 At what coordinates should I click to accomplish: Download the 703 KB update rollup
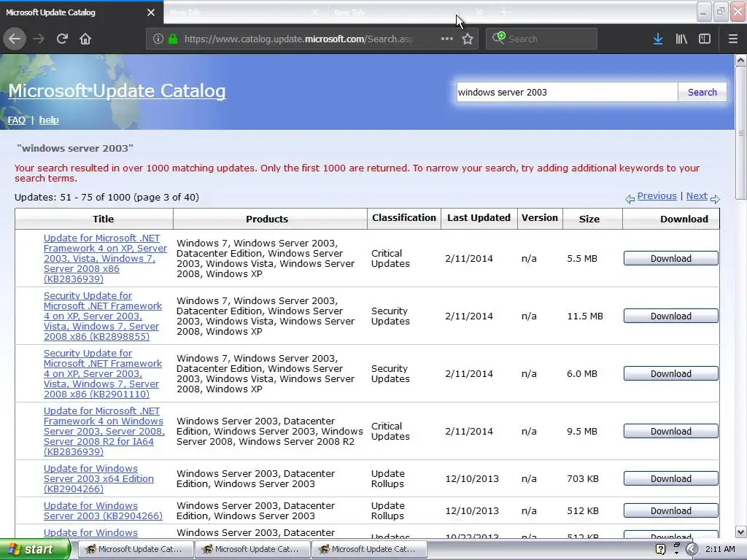pos(671,478)
